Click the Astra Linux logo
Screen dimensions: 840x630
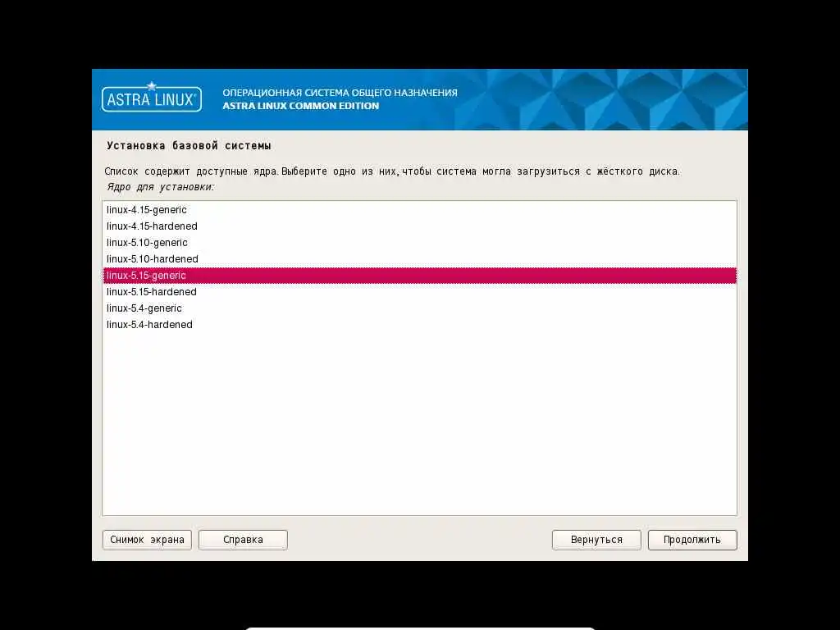tap(152, 98)
